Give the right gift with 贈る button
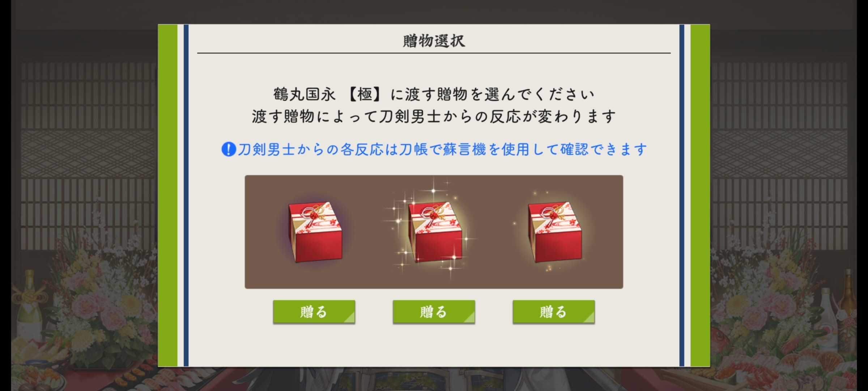Viewport: 868px width, 391px height. pos(554,312)
